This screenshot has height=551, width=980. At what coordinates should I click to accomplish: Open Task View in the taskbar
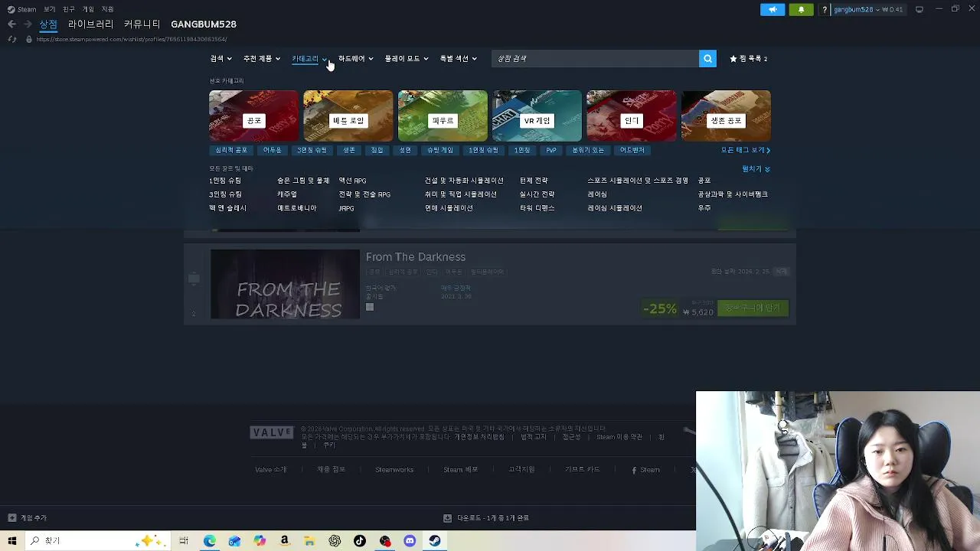click(184, 541)
